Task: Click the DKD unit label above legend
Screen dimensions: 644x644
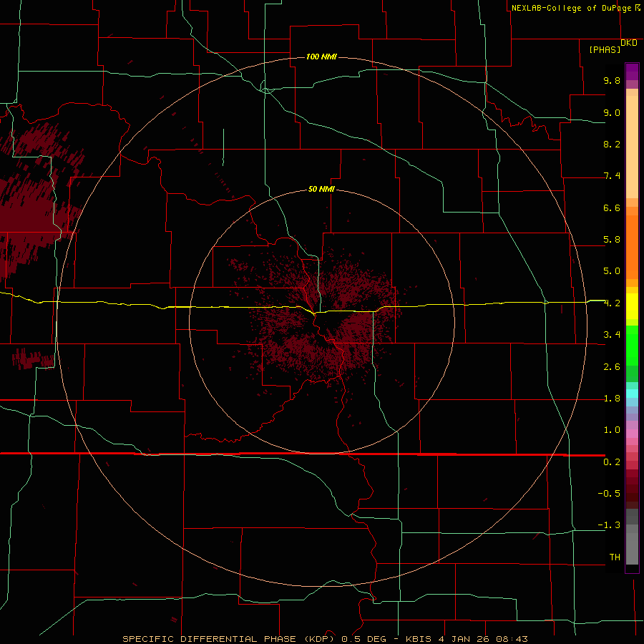Action: pyautogui.click(x=628, y=43)
